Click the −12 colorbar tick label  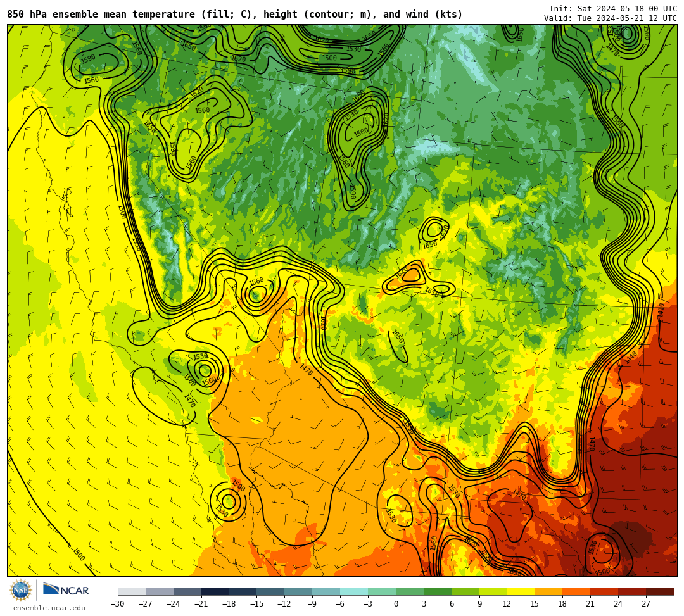(x=285, y=604)
